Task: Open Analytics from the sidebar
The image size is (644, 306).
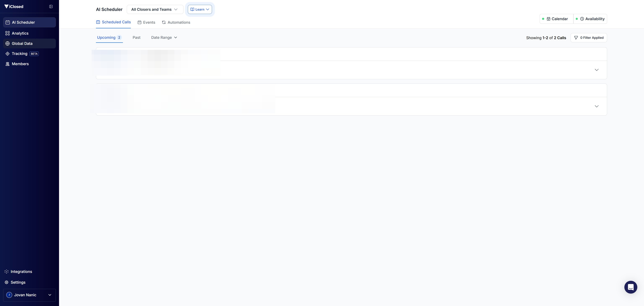Action: pyautogui.click(x=20, y=33)
